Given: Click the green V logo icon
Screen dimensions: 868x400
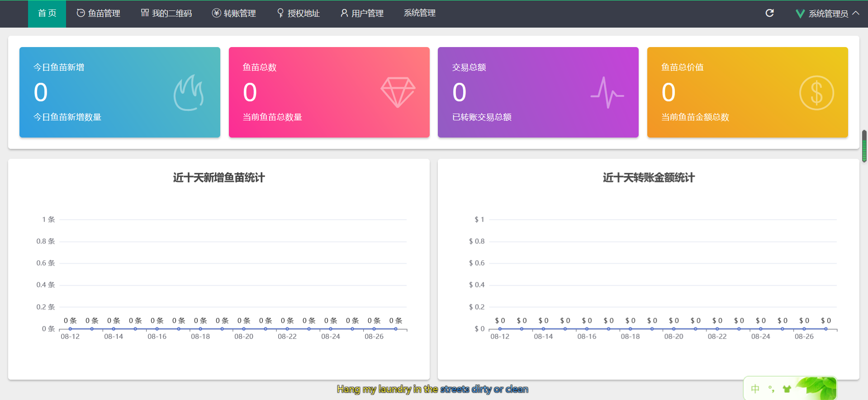Looking at the screenshot, I should pyautogui.click(x=800, y=14).
